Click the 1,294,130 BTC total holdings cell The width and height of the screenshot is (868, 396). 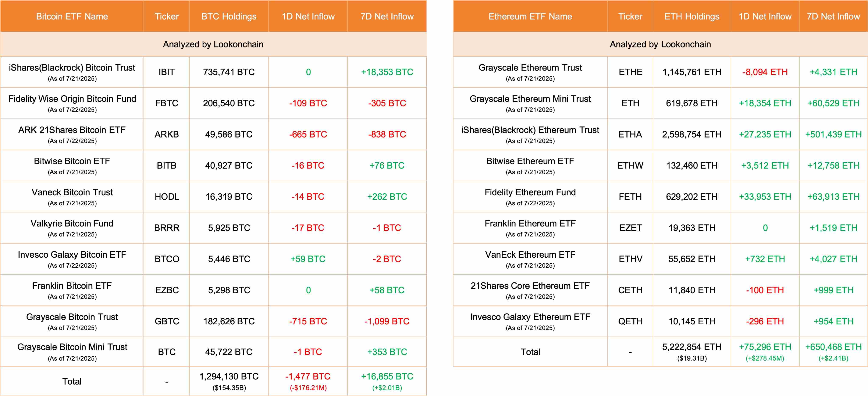[229, 381]
